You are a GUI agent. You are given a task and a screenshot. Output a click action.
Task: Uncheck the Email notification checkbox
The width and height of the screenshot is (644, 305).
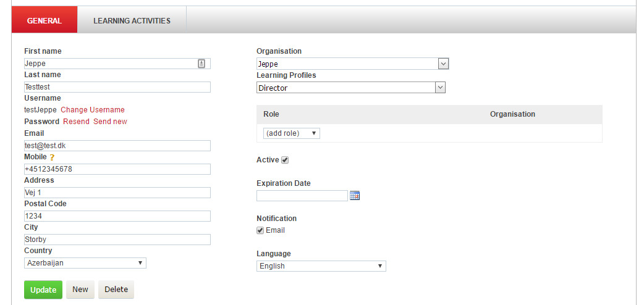coord(260,231)
